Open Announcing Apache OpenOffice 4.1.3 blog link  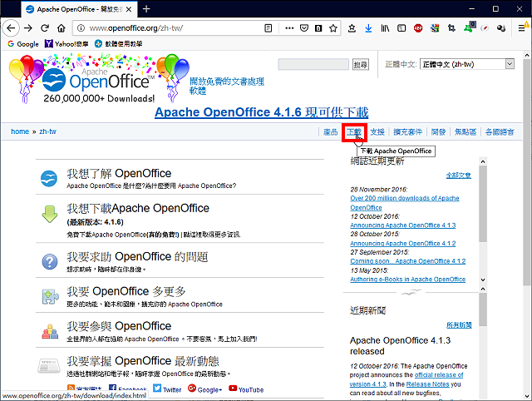[x=402, y=225]
